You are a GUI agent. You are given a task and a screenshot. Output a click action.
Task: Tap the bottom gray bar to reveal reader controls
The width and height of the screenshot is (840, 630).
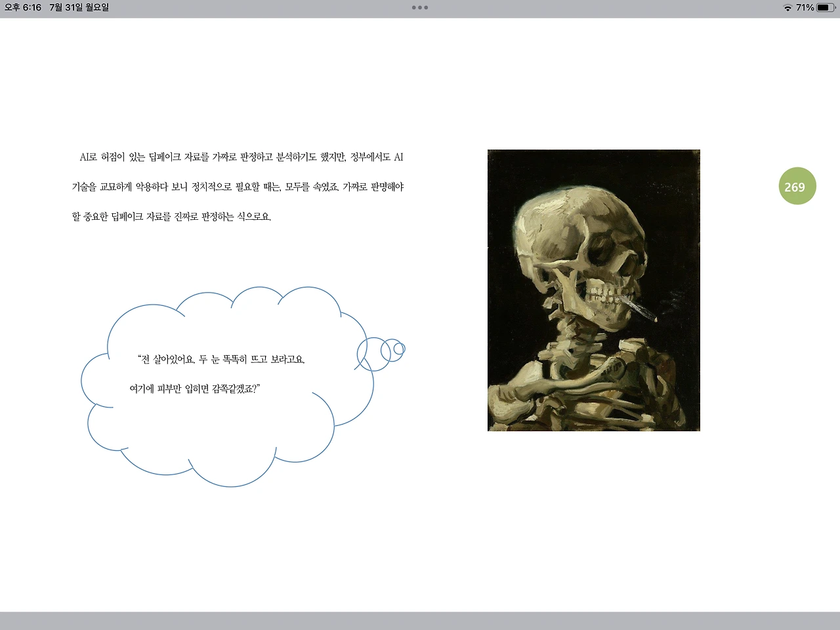(420, 620)
